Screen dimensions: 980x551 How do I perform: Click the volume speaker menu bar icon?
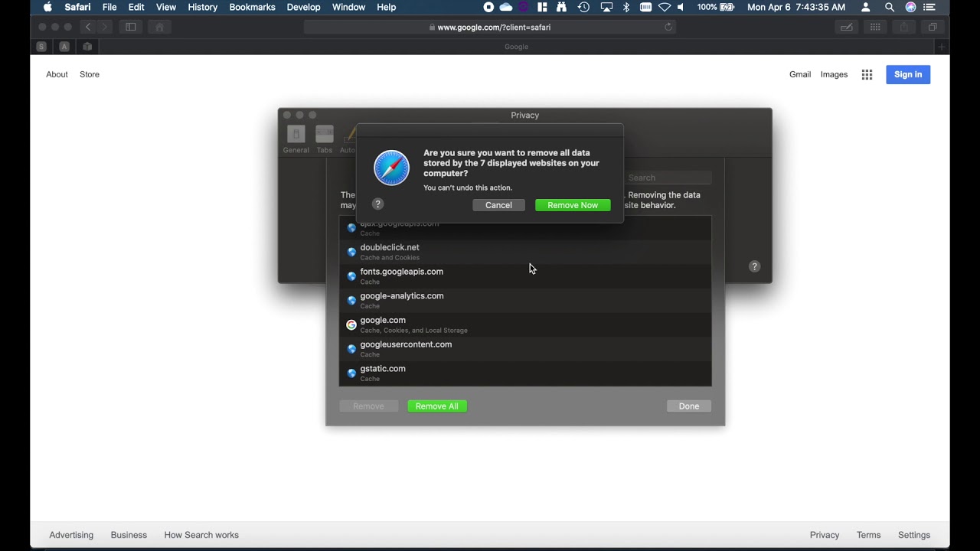coord(681,7)
